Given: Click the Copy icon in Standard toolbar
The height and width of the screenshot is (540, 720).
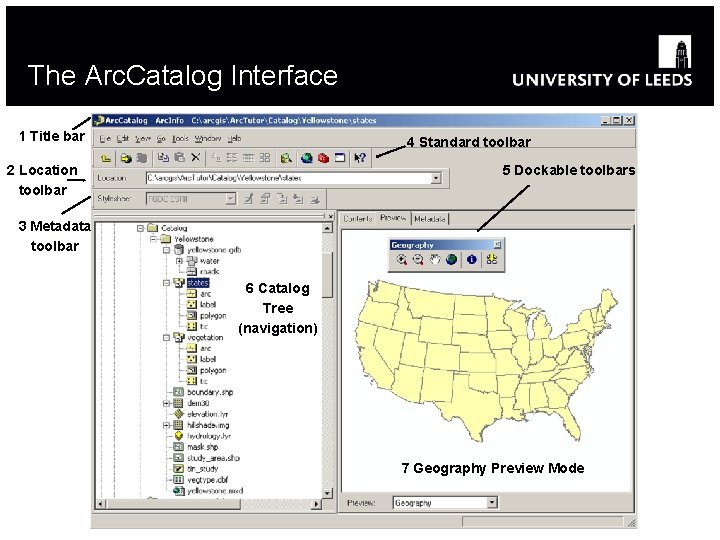Looking at the screenshot, I should click(x=163, y=158).
